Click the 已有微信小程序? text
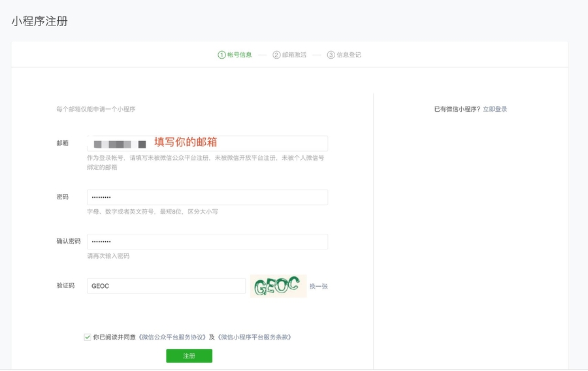The image size is (588, 371). pyautogui.click(x=457, y=109)
